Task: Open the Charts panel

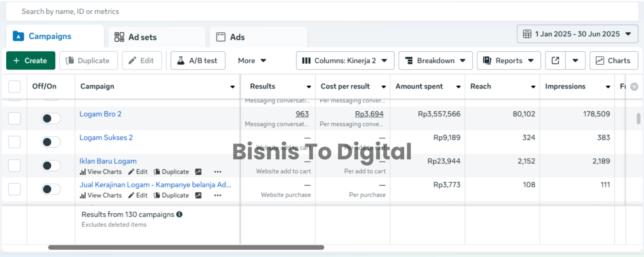Action: (x=613, y=60)
